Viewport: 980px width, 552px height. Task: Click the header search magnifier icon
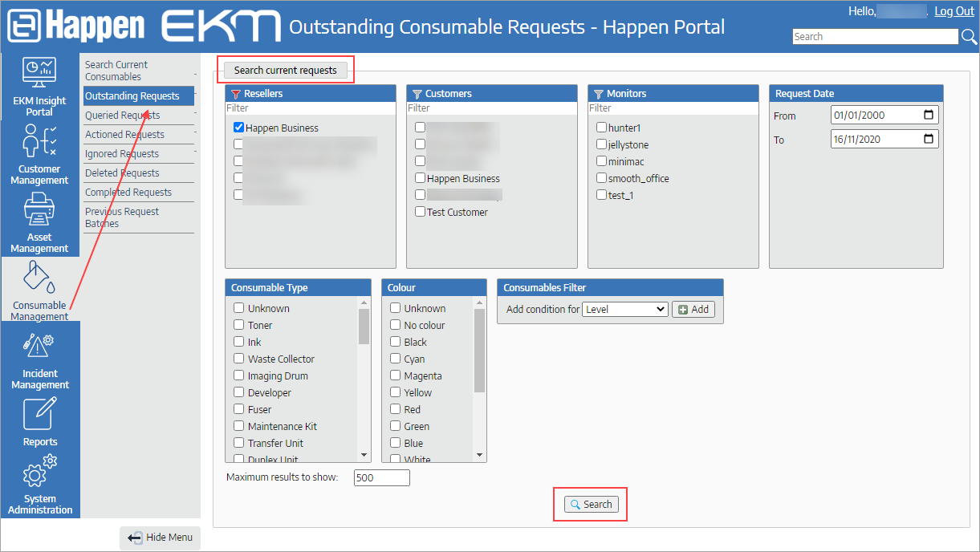(x=970, y=37)
